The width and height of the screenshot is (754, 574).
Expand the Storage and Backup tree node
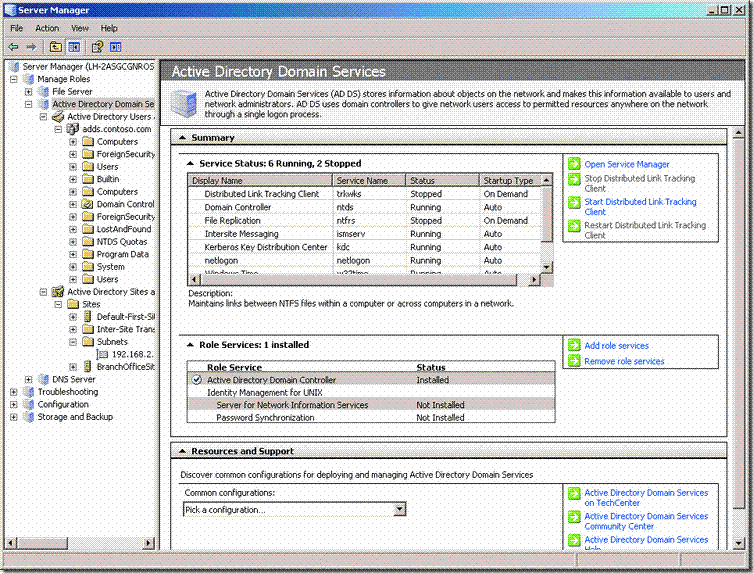[14, 416]
